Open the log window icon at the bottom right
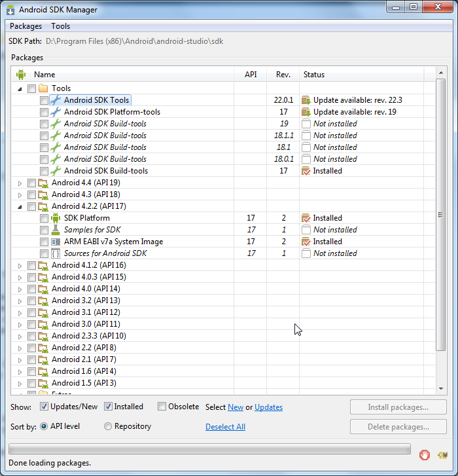This screenshot has height=476, width=458. point(442,455)
